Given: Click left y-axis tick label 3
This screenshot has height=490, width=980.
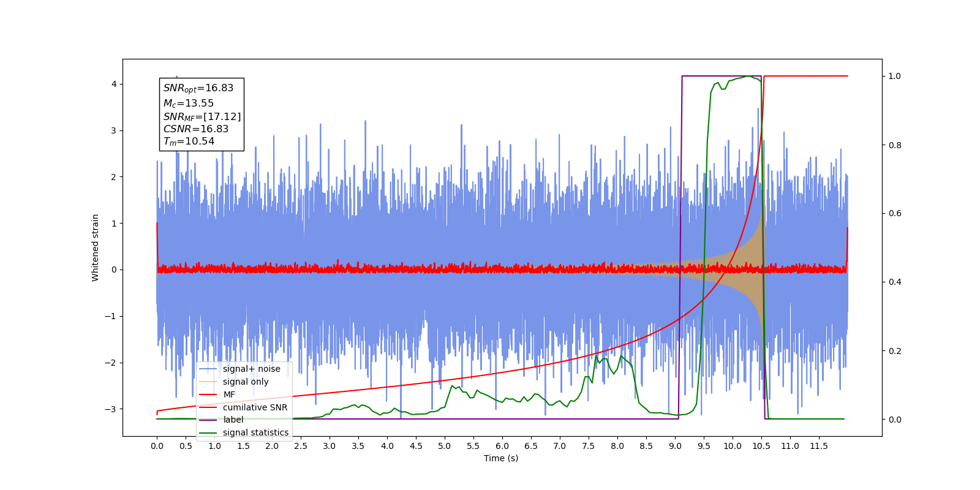Looking at the screenshot, I should coord(114,130).
